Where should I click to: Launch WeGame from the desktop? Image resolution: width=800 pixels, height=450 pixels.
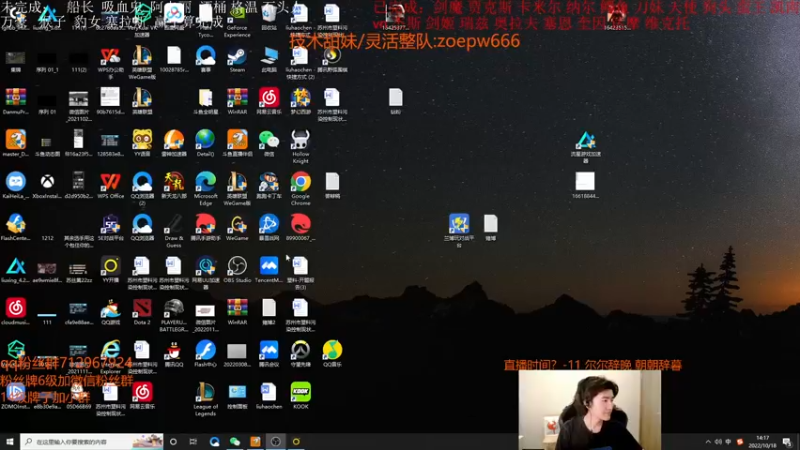coord(237,228)
